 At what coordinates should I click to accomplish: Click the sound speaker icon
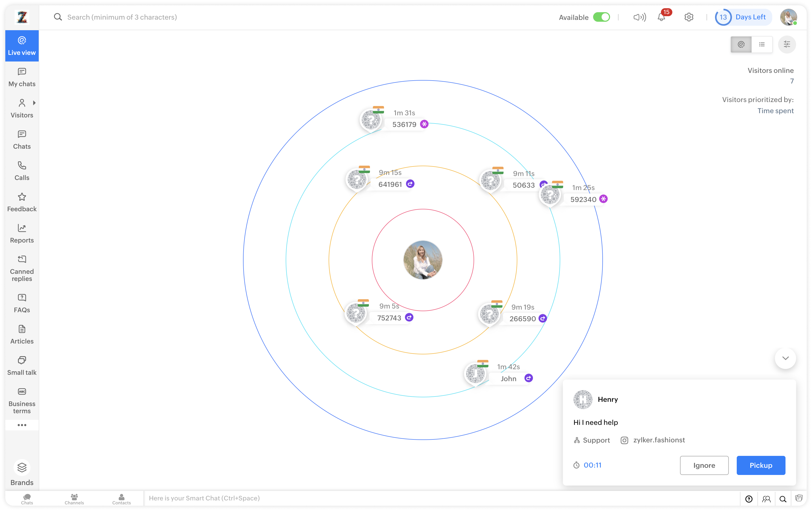[639, 17]
